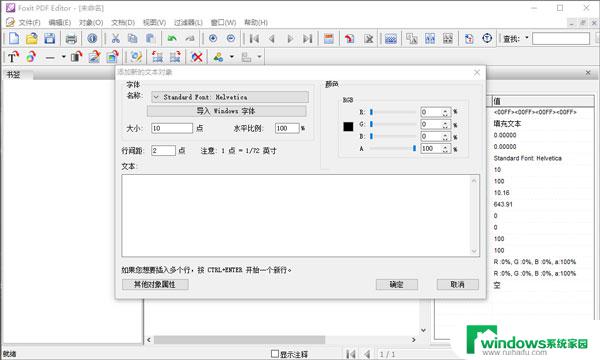The height and width of the screenshot is (360, 600).
Task: Click the A alpha slider
Action: click(393, 148)
